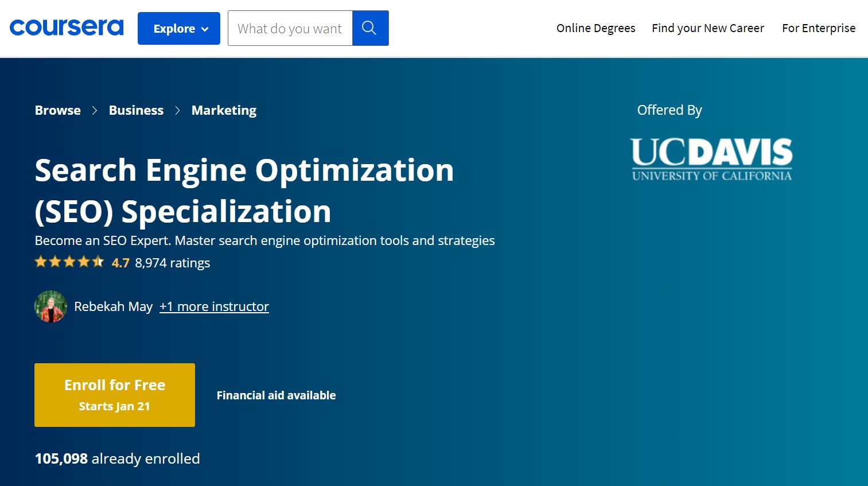Click the 4.7 rating score
Viewport: 868px width, 486px height.
[x=120, y=262]
